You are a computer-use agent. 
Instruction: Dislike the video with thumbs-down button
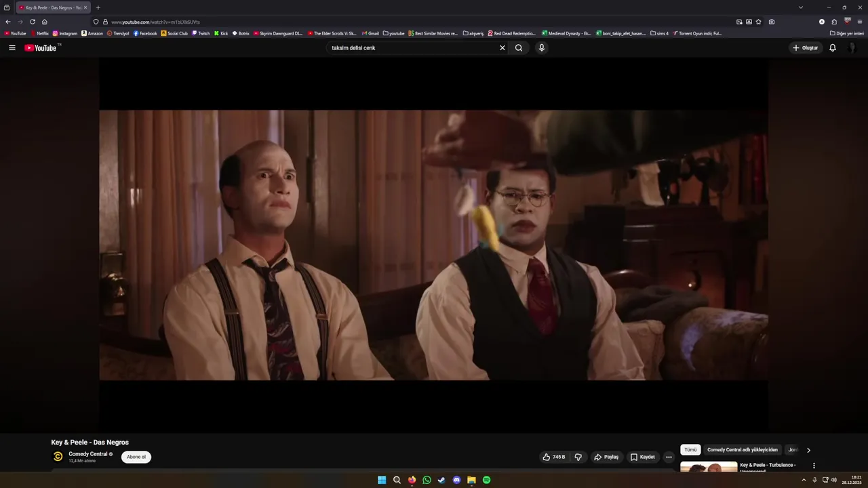pos(578,457)
